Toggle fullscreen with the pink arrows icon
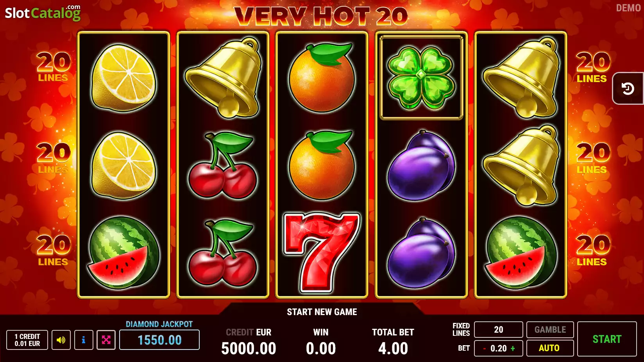The image size is (644, 362). click(x=106, y=340)
